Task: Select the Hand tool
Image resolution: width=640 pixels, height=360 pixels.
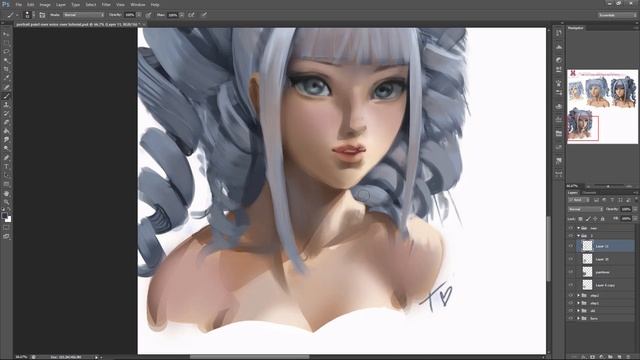Action: [6, 193]
